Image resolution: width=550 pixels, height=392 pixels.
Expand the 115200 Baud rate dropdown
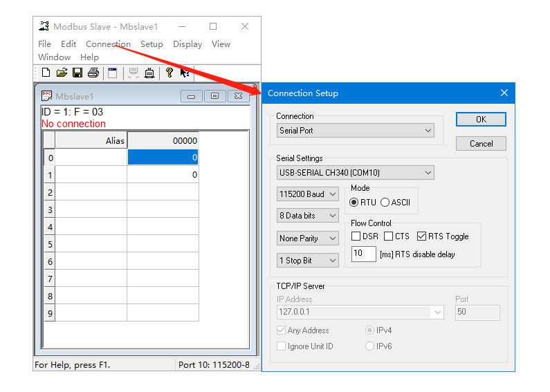(308, 194)
